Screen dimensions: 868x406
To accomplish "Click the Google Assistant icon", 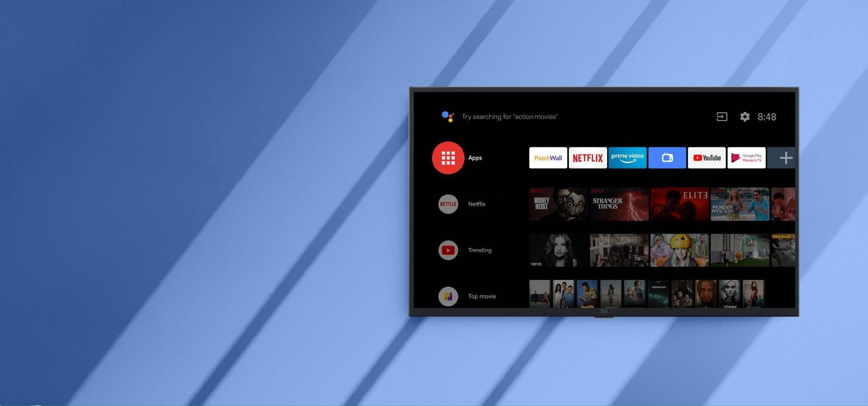I will tap(448, 117).
